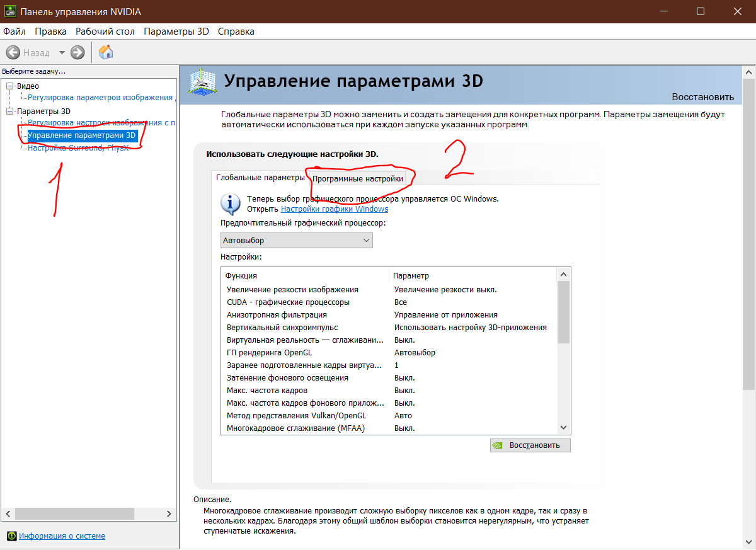
Task: Click Использовать настройку 3D-приложения value
Action: point(471,328)
